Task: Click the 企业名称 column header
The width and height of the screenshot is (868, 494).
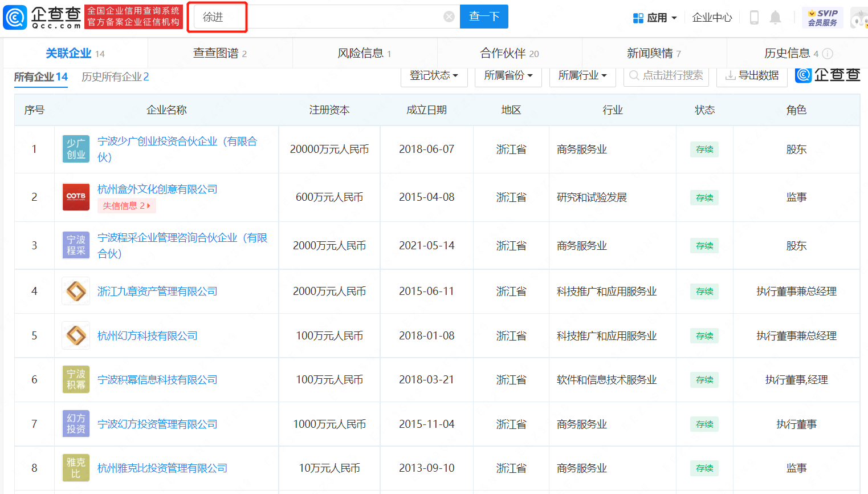Action: 166,110
